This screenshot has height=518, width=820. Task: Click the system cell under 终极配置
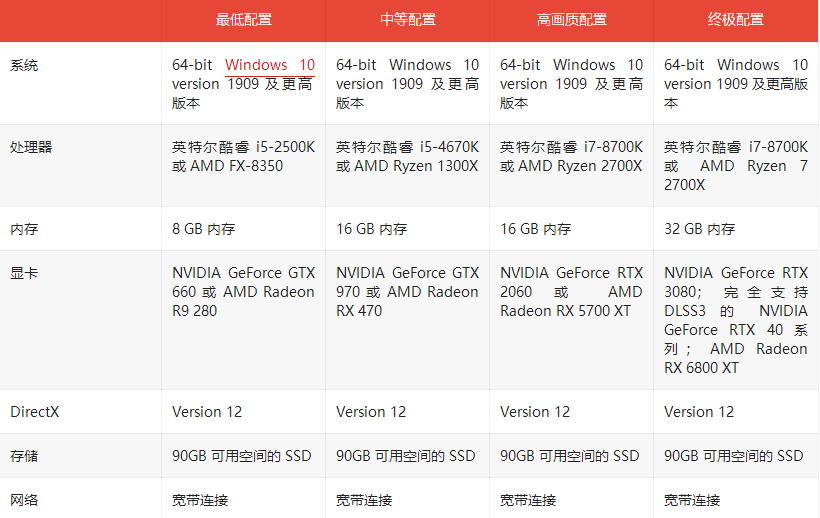pos(736,84)
